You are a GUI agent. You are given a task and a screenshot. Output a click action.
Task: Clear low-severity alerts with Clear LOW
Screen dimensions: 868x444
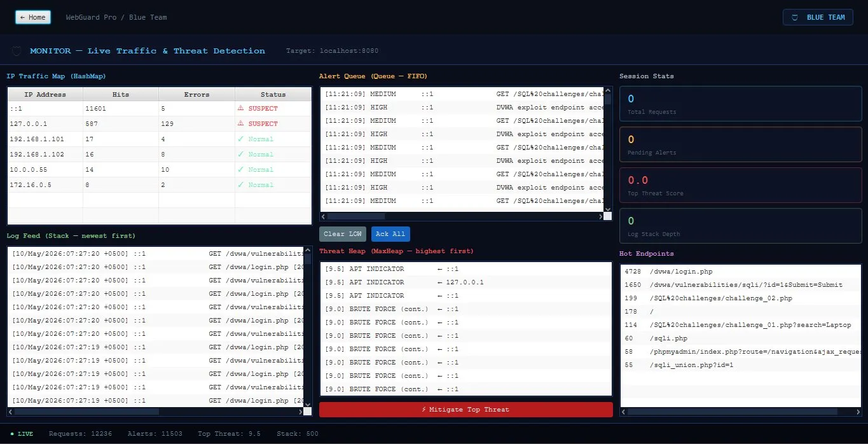click(342, 234)
